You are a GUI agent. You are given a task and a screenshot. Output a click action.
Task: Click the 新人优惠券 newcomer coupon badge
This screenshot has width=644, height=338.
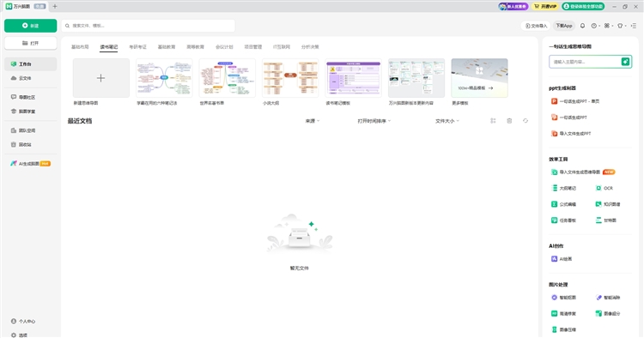pos(513,7)
